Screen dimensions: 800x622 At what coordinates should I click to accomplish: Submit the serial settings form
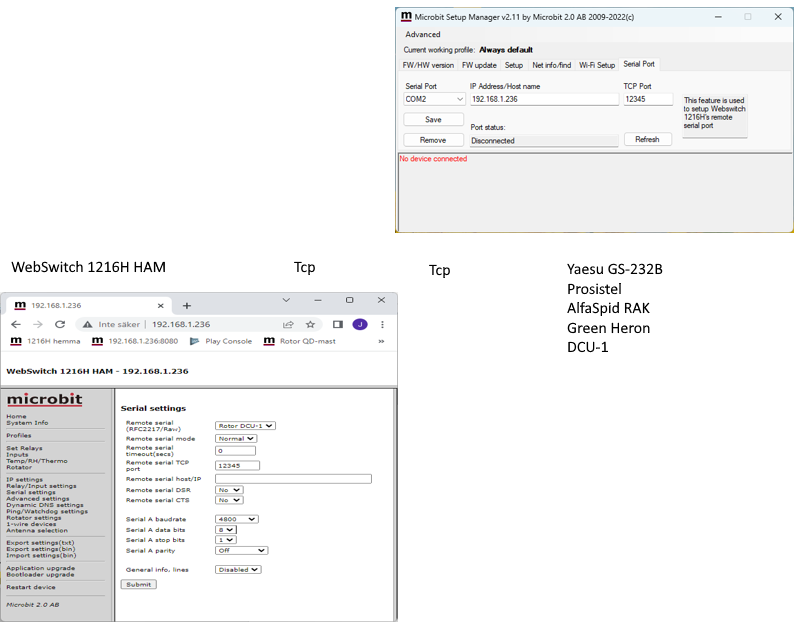coord(139,584)
